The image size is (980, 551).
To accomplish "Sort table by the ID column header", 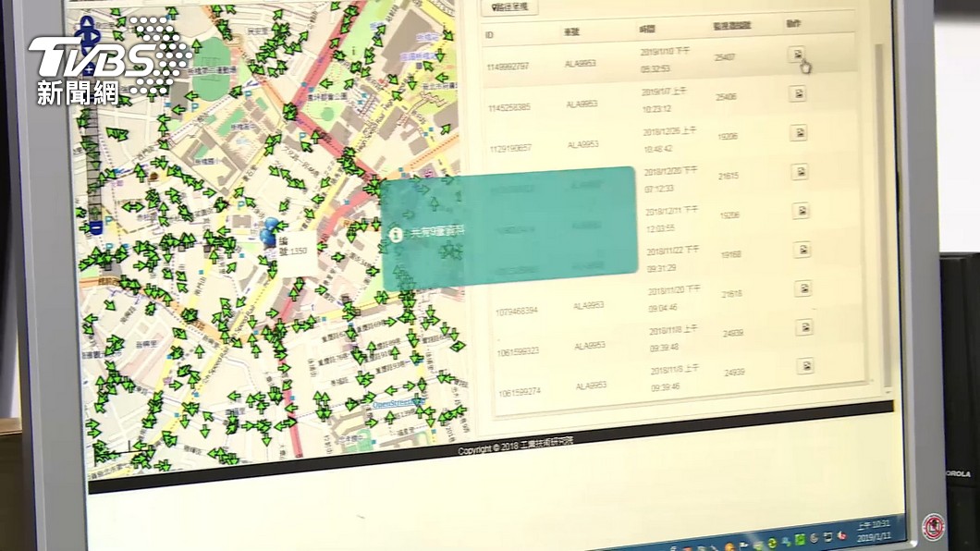I will click(x=489, y=34).
